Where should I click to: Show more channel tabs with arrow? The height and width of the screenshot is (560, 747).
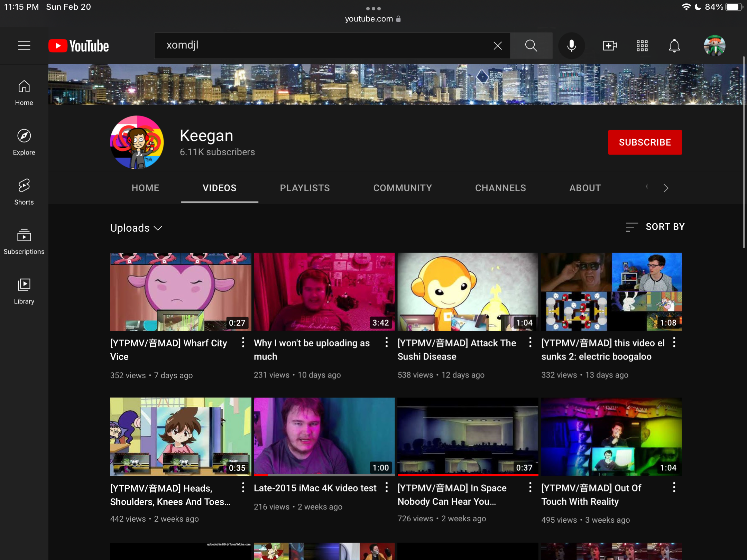(666, 188)
